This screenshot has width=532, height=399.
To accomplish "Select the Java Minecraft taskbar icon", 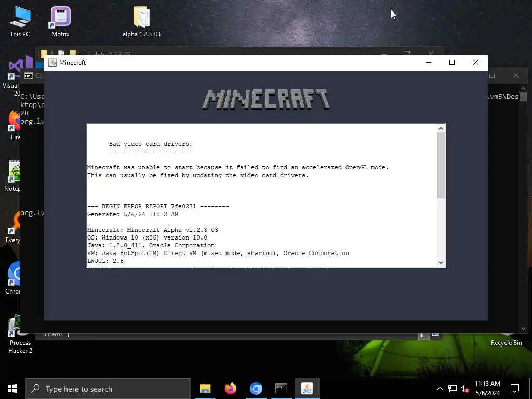I will [307, 389].
